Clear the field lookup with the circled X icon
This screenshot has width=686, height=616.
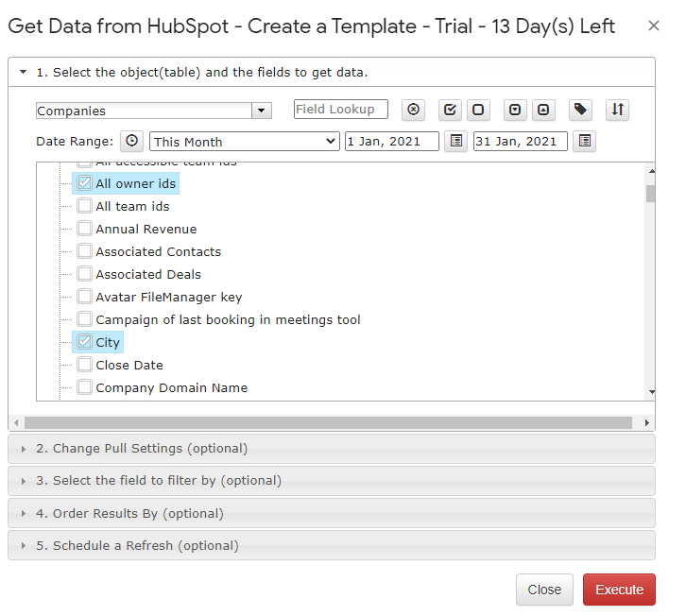pyautogui.click(x=413, y=110)
